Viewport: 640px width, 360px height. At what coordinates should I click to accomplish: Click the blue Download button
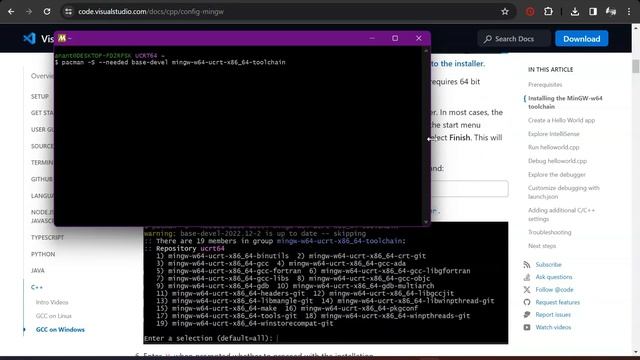(x=582, y=39)
